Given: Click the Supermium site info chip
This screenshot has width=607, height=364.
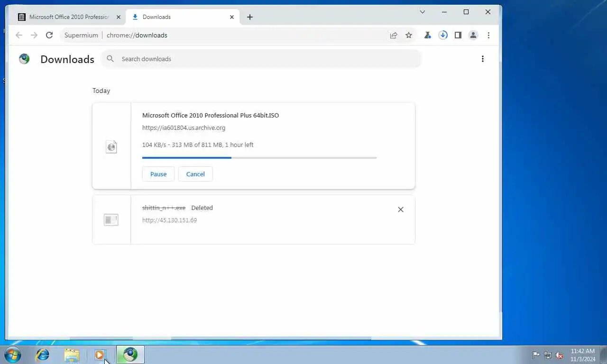Looking at the screenshot, I should [x=81, y=35].
